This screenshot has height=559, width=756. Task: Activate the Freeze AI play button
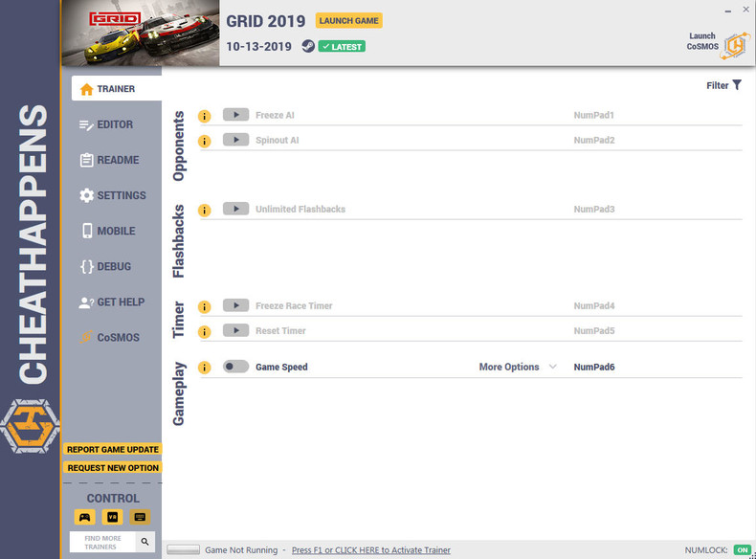point(235,115)
